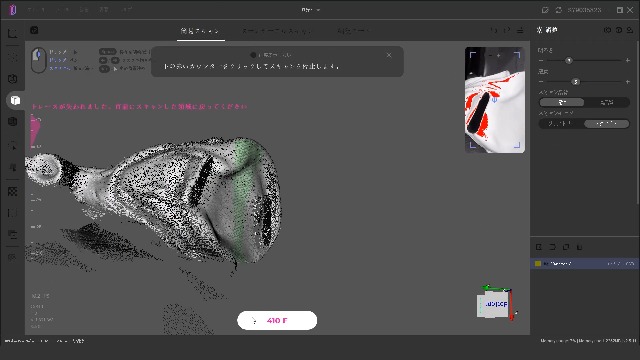
Task: Select the highlighted scan cube icon in sidebar
Action: point(15,100)
